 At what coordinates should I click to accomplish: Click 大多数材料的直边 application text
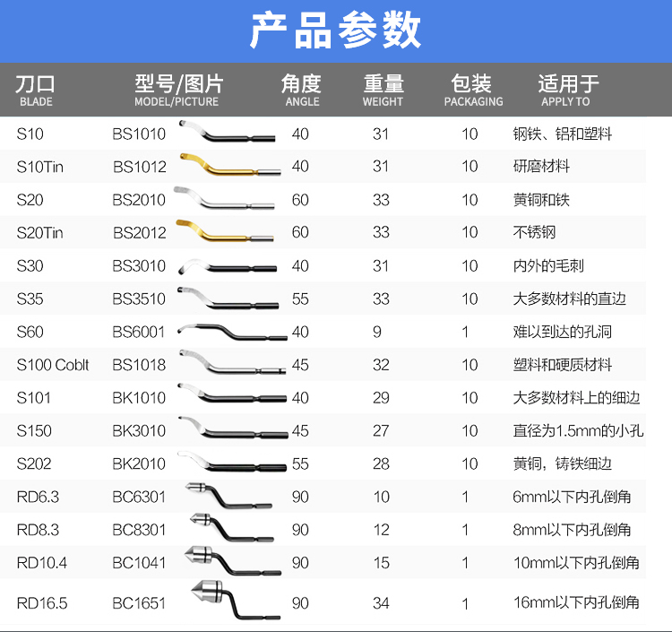[x=570, y=299]
